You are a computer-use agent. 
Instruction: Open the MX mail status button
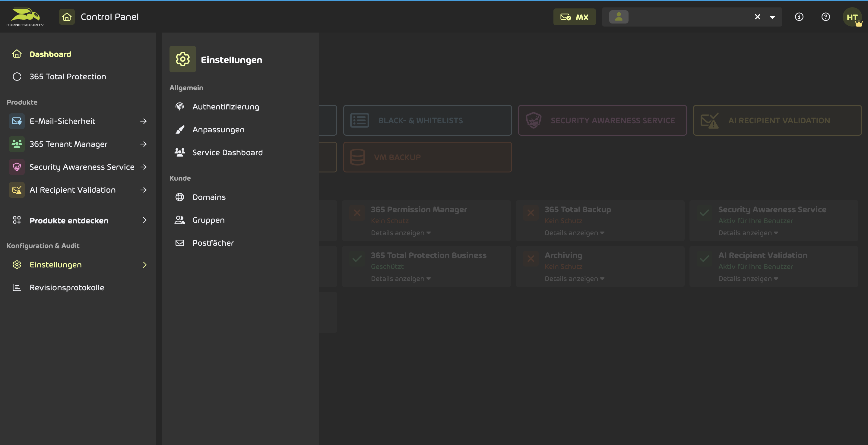click(575, 17)
